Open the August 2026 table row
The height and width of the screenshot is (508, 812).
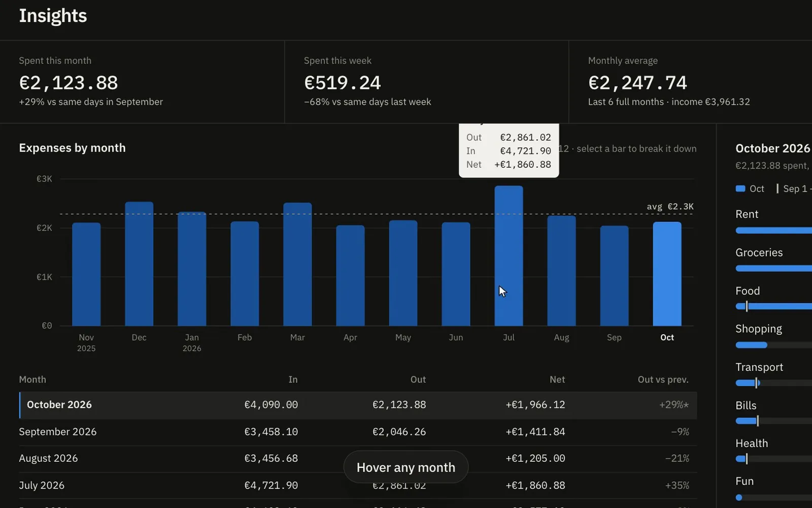click(x=358, y=459)
